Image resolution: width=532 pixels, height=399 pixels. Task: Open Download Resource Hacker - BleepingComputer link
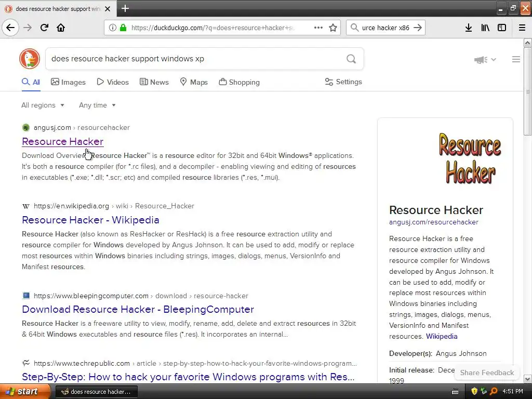138,309
